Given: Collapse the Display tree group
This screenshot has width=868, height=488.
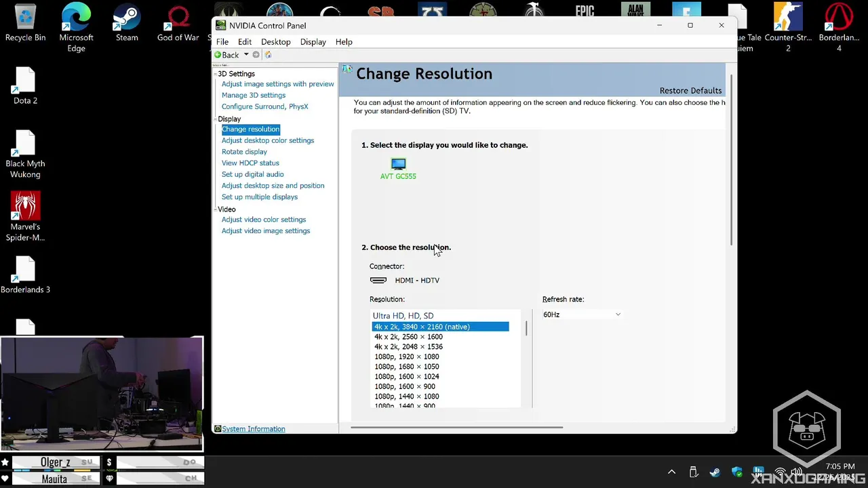Looking at the screenshot, I should tap(216, 119).
